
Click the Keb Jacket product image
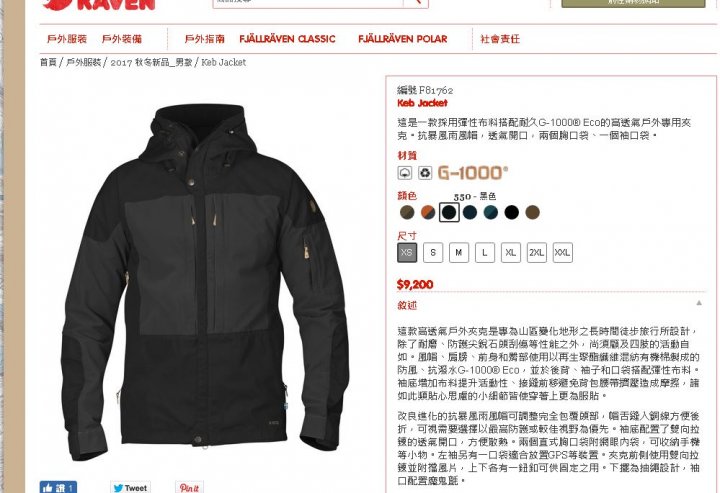pyautogui.click(x=205, y=281)
